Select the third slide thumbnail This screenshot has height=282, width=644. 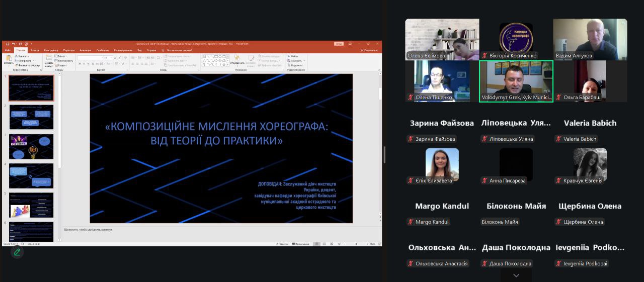31,146
